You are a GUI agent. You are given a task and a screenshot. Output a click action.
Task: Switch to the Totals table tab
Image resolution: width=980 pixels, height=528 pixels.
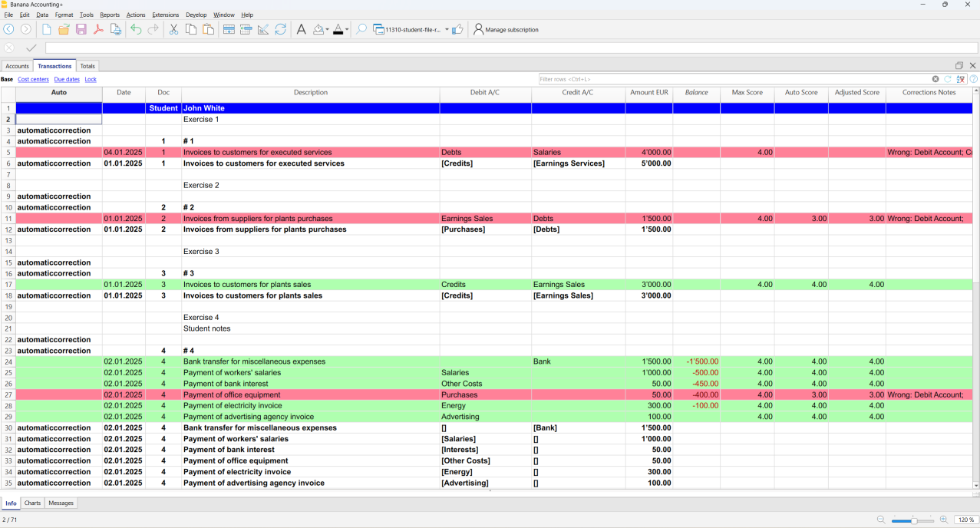pyautogui.click(x=87, y=66)
